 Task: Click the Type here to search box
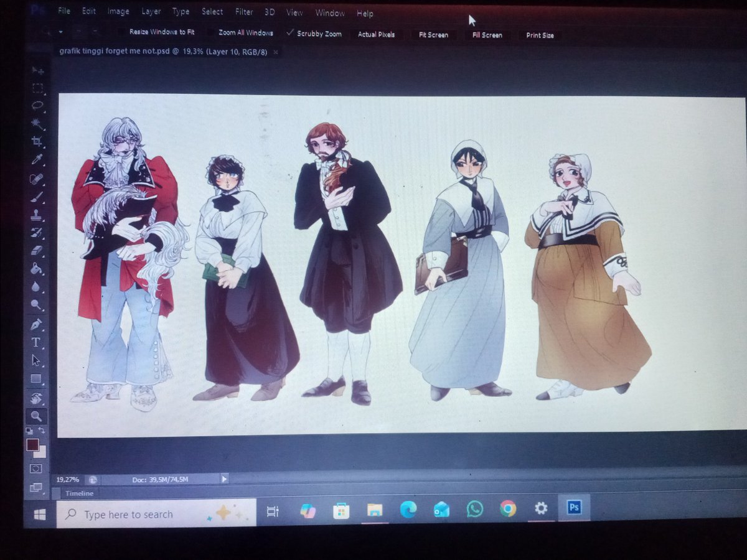(156, 513)
